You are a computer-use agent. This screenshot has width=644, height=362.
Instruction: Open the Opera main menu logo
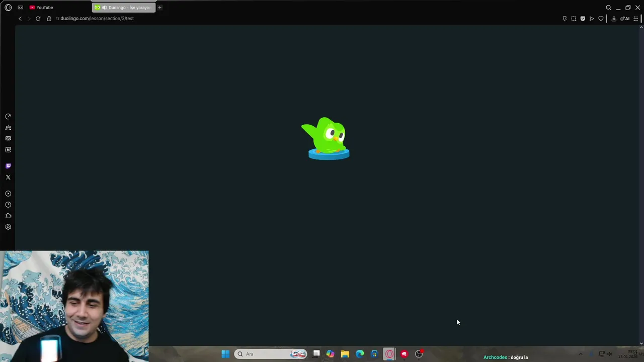pyautogui.click(x=8, y=8)
